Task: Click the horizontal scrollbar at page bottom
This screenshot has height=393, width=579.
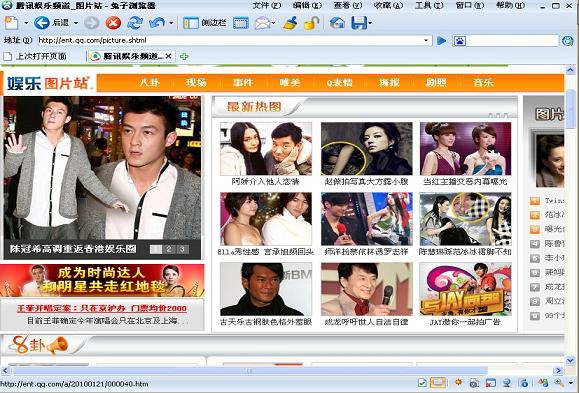Action: [x=250, y=370]
